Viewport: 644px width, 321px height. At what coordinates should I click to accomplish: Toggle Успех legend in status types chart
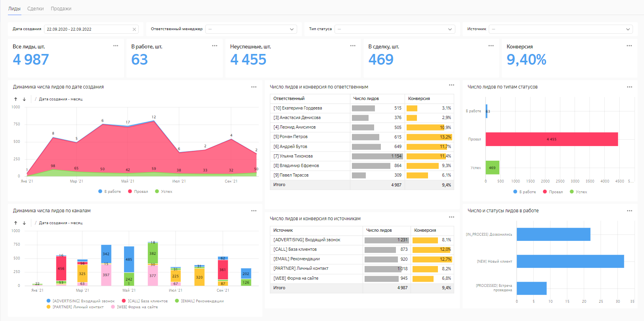579,192
